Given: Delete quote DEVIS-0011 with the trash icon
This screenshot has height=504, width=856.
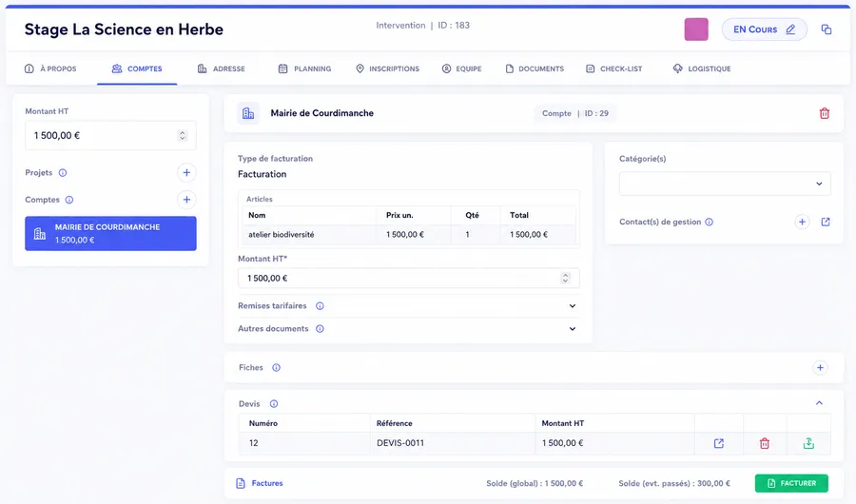Looking at the screenshot, I should point(765,443).
